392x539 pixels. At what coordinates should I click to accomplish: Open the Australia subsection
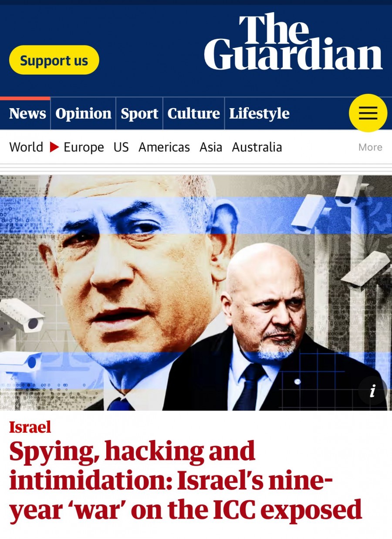click(257, 147)
